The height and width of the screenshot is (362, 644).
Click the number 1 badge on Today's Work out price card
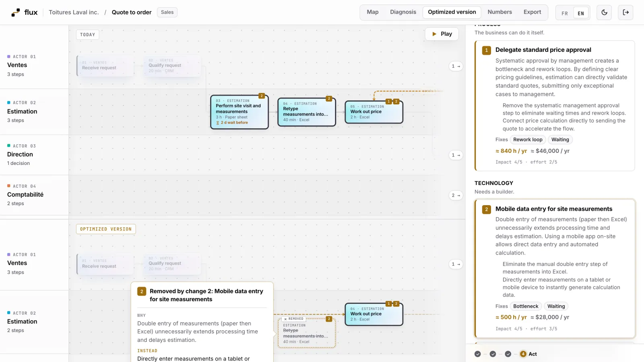(389, 101)
